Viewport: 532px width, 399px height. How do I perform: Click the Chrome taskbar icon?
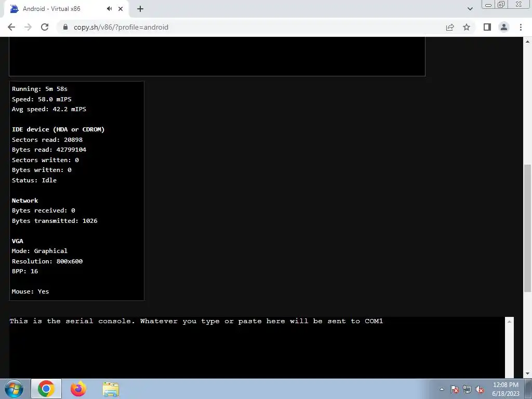[46, 389]
